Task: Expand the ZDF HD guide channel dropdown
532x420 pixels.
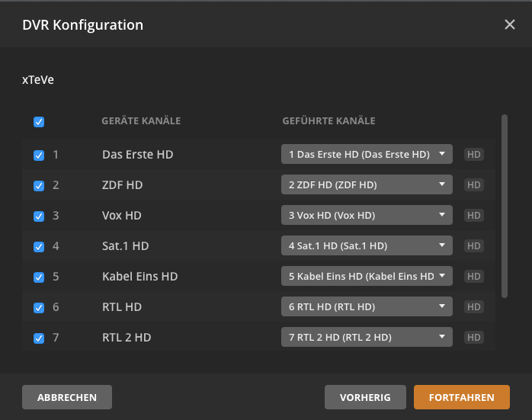Action: 367,184
